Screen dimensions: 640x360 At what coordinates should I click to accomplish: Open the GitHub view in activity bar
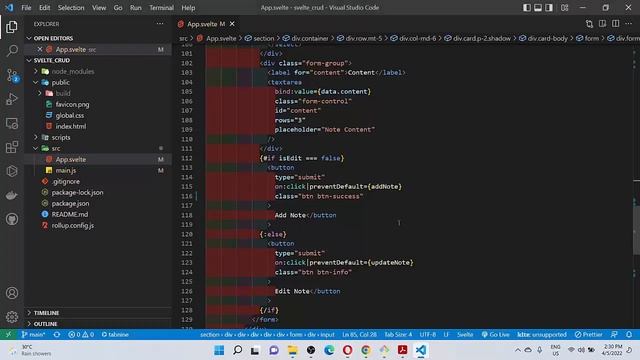pyautogui.click(x=12, y=219)
